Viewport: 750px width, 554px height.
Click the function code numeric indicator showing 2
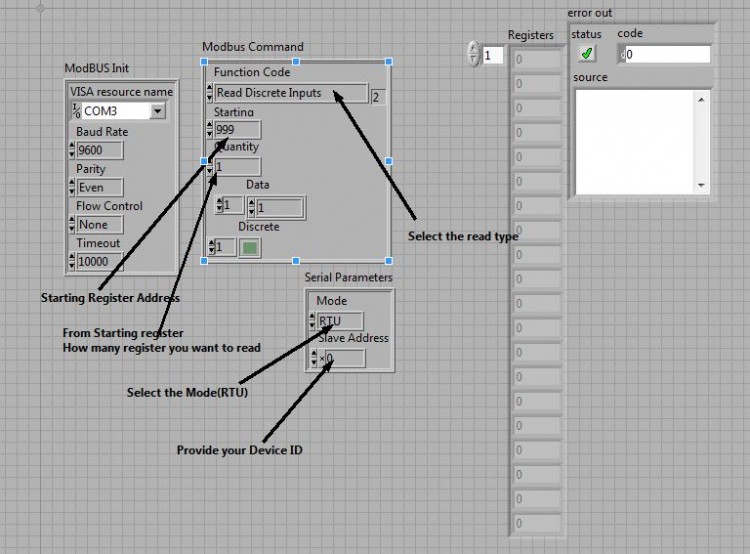click(378, 97)
